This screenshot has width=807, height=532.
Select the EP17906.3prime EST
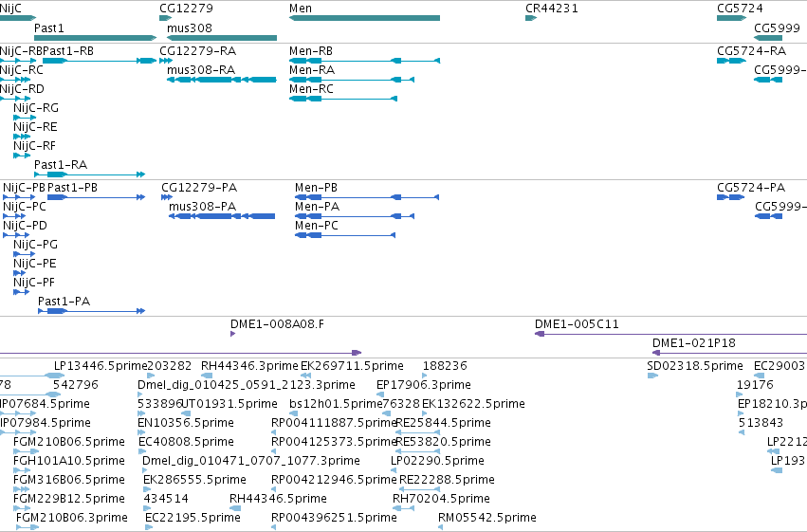pos(380,394)
